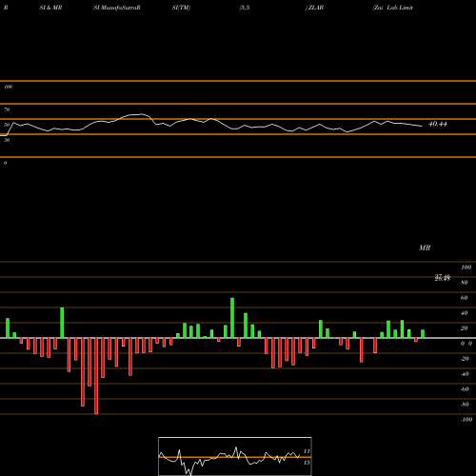The height and width of the screenshot is (476, 476).
Task: Click the mini chart thumbnail at bottom
Action: [235, 456]
